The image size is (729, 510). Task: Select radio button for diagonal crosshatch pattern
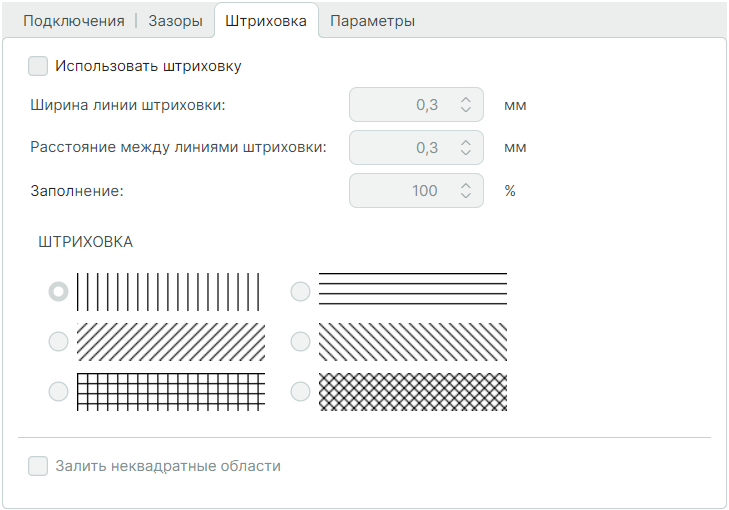tap(300, 391)
